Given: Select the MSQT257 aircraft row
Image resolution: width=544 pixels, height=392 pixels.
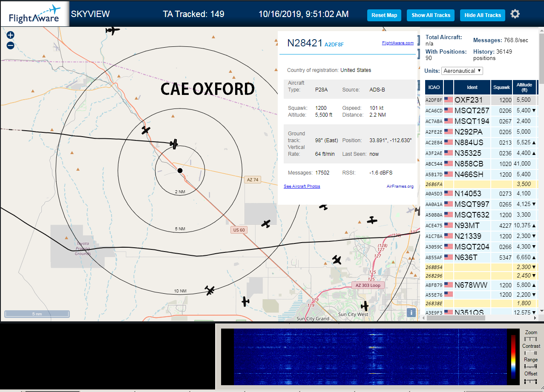Looking at the screenshot, I should (x=481, y=111).
